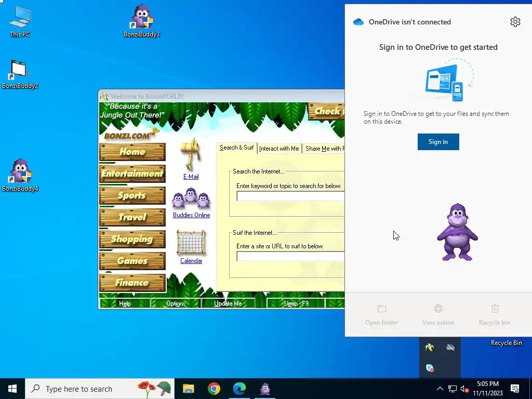Click the search keyword input field
532x399 pixels.
[x=290, y=196]
